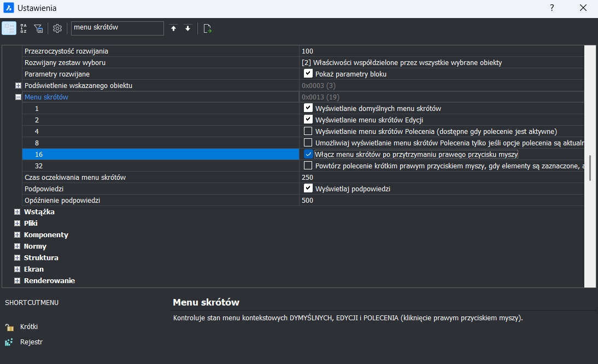The image size is (598, 364).
Task: Expand Podświetlenie wskazanego obiektu node
Action: click(x=18, y=86)
